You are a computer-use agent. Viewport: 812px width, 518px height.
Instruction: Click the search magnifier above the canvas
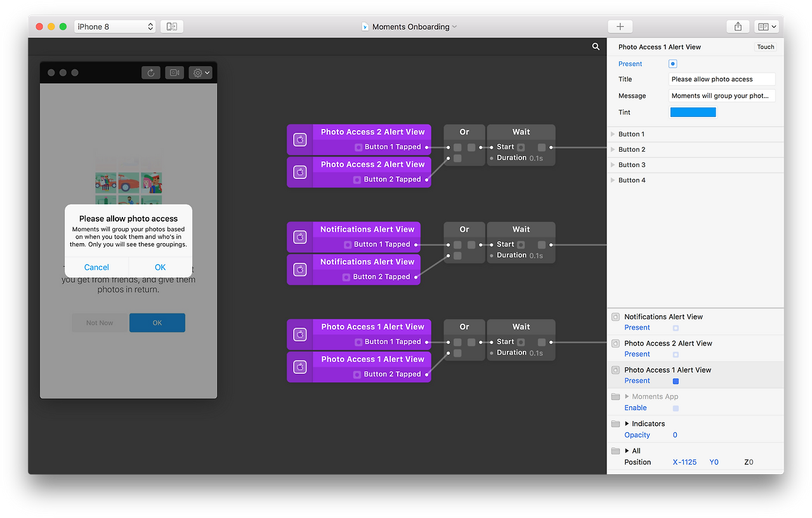tap(595, 46)
